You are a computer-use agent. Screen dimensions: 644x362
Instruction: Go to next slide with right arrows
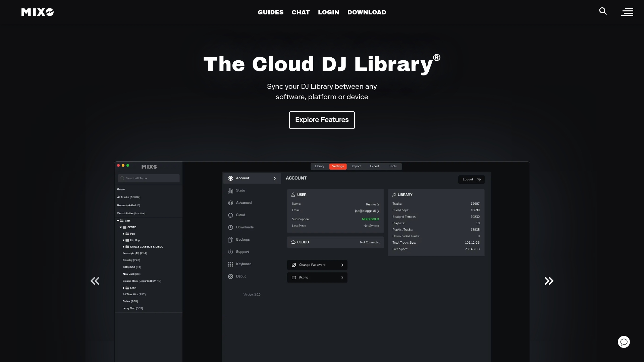(x=549, y=281)
